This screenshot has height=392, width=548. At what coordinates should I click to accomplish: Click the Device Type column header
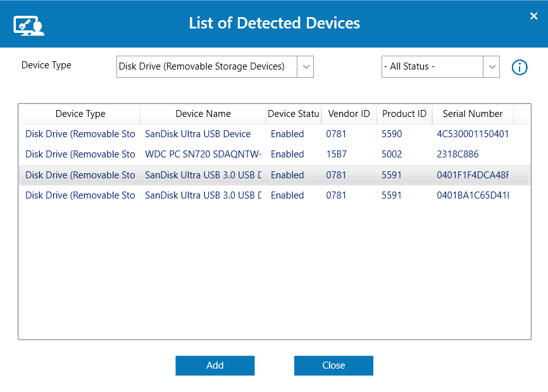tap(80, 114)
